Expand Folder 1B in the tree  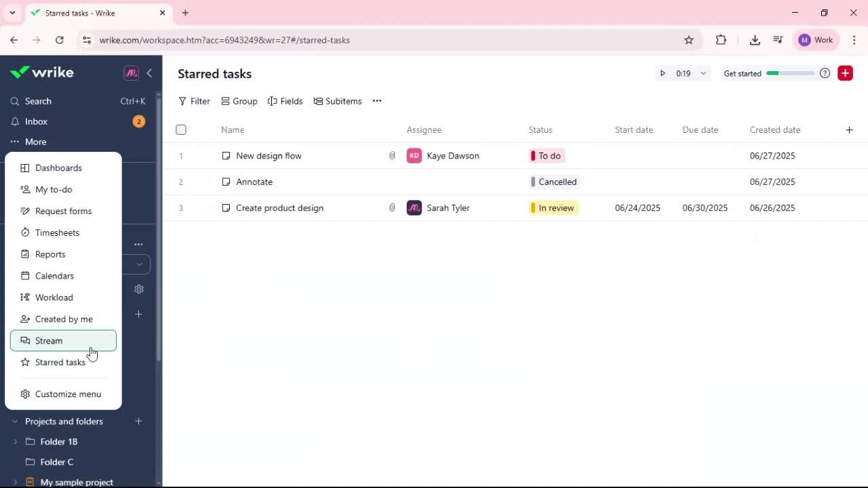point(15,442)
